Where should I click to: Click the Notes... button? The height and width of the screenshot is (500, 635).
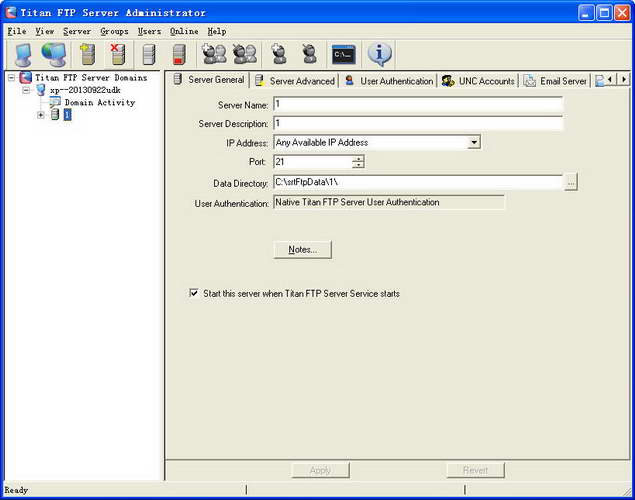tap(302, 250)
